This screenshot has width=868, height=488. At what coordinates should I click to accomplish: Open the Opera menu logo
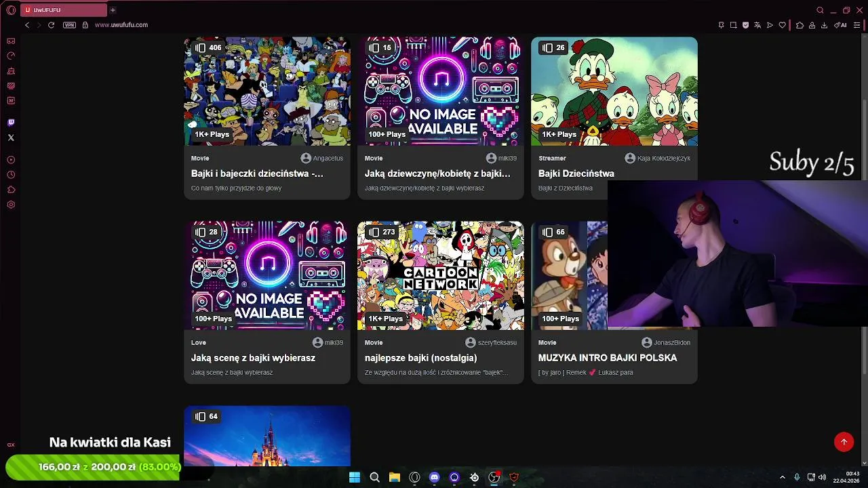pos(11,10)
